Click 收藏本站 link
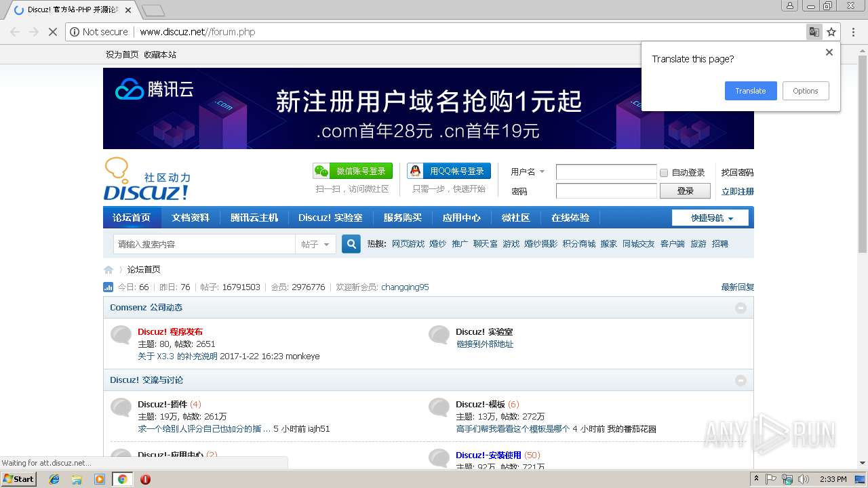 [x=160, y=54]
